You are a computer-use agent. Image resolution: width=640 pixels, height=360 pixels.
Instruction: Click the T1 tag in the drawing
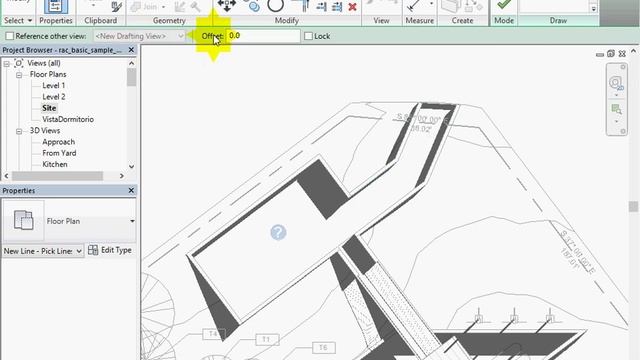(x=267, y=340)
